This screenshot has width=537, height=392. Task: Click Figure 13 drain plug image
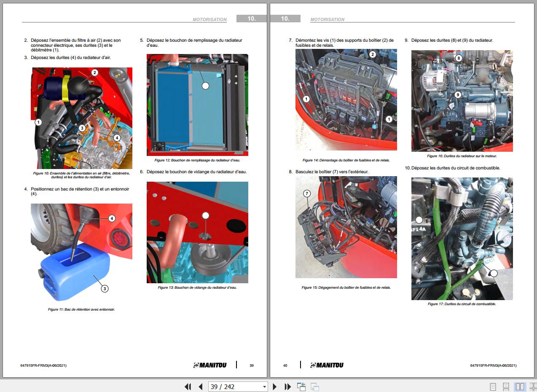point(197,232)
